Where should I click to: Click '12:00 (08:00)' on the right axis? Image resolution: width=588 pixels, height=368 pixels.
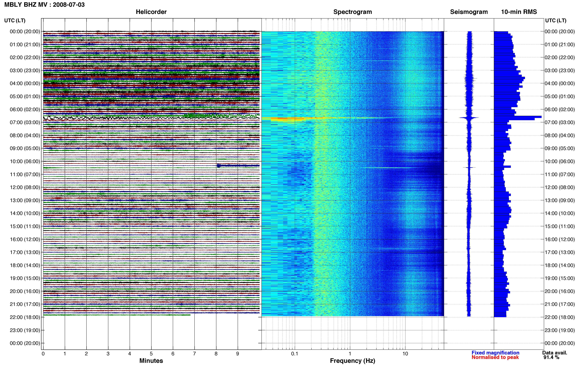pos(560,187)
